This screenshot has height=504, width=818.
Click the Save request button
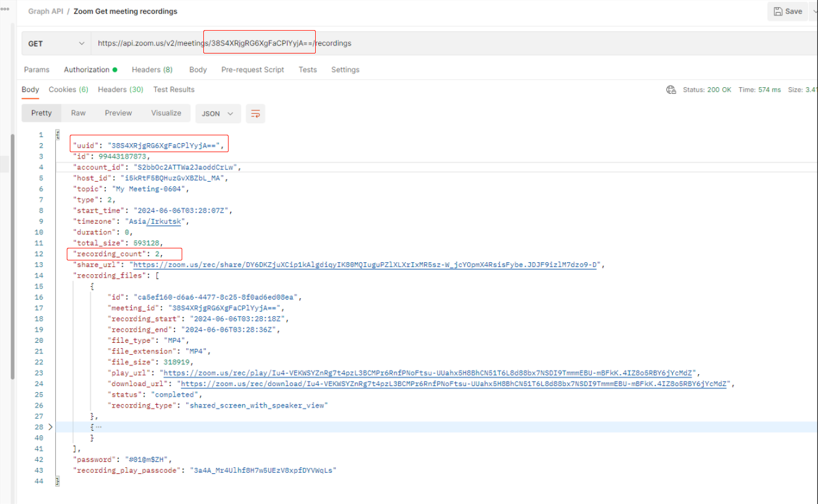point(789,11)
